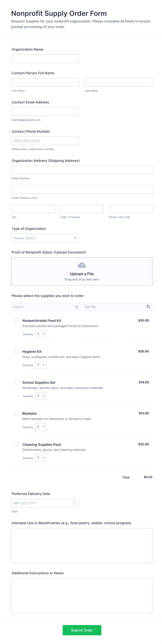Check the Nonperishable Food Kit checkbox
Viewport: 162px width, 644px height.
tap(17, 320)
